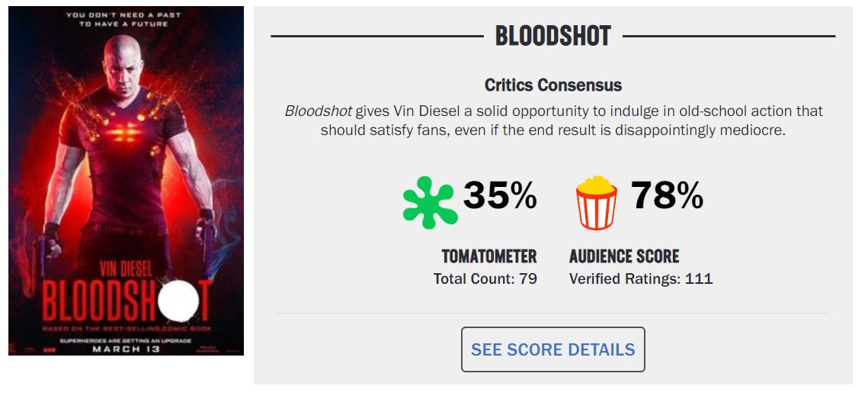Select the 78% audience score
Image resolution: width=868 pixels, height=396 pixels.
point(667,196)
